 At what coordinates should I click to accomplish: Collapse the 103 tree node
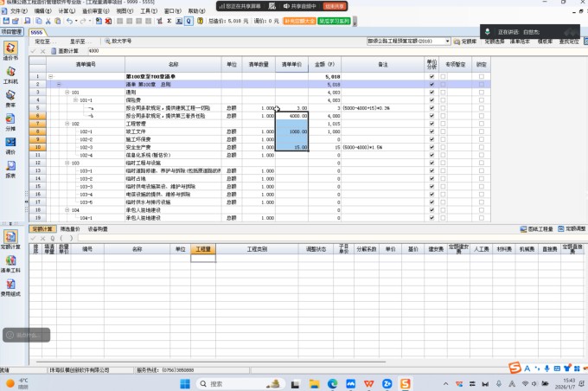pyautogui.click(x=67, y=162)
